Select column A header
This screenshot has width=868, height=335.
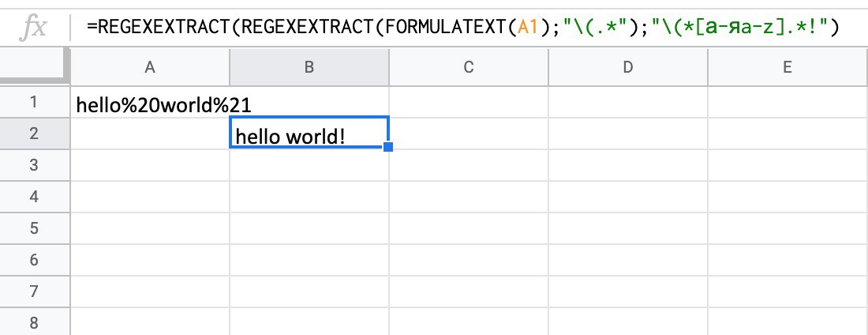tap(149, 67)
